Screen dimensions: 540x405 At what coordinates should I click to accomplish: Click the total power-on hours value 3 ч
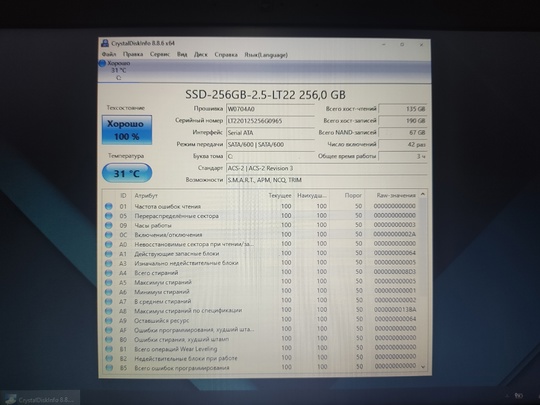coord(403,156)
